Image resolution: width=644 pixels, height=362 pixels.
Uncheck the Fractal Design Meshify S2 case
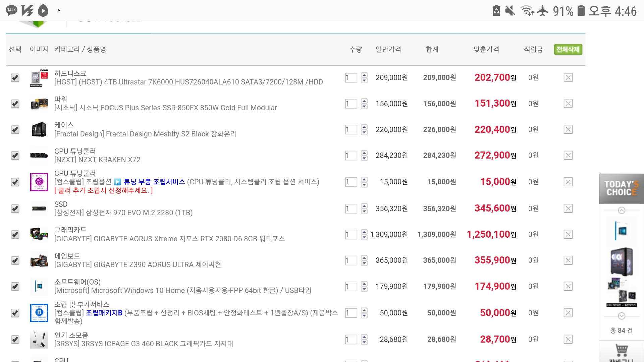pyautogui.click(x=15, y=130)
